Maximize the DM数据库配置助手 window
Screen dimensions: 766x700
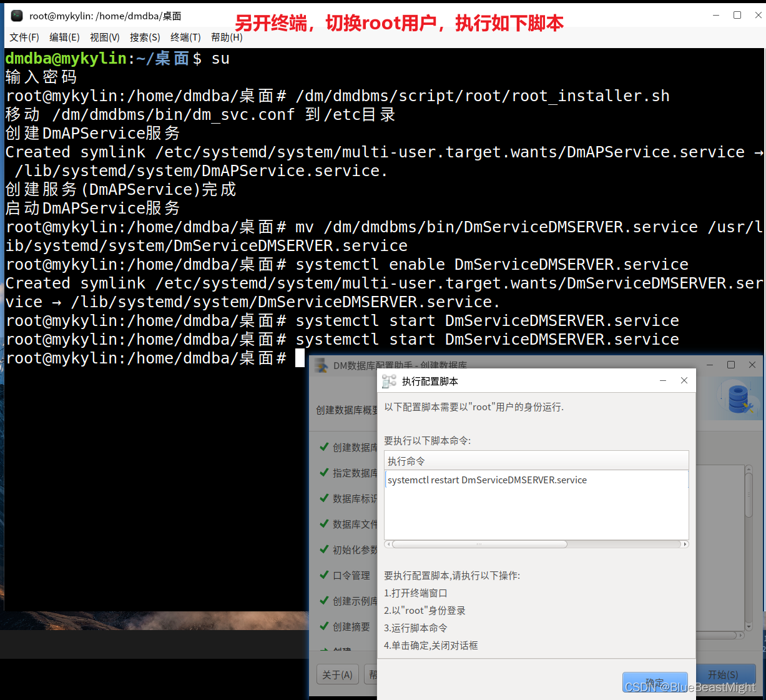click(x=731, y=365)
